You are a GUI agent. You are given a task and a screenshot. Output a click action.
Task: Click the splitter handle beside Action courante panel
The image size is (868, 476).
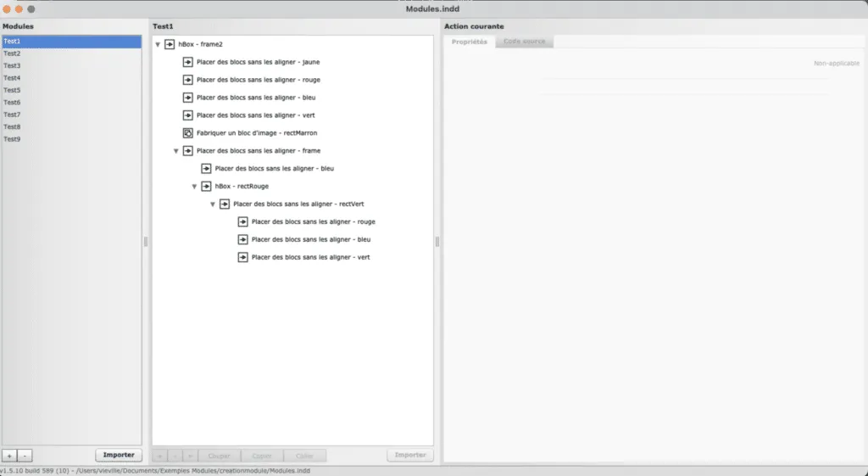click(437, 242)
